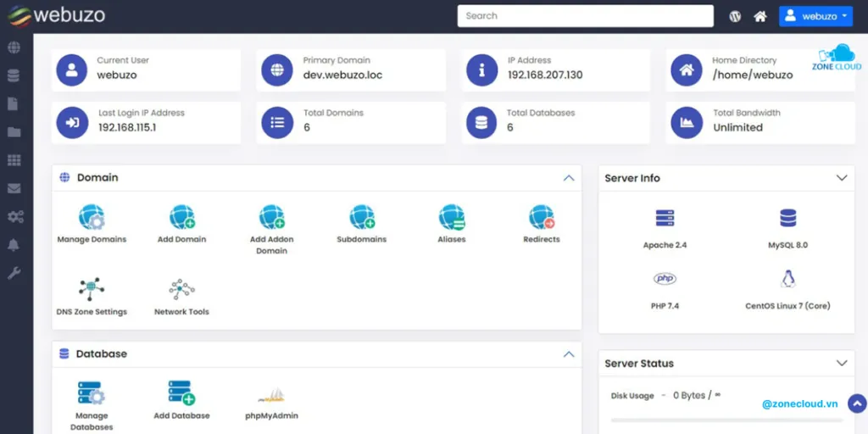This screenshot has height=434, width=868.
Task: Click the MySQL 8.0 database icon
Action: tap(787, 218)
